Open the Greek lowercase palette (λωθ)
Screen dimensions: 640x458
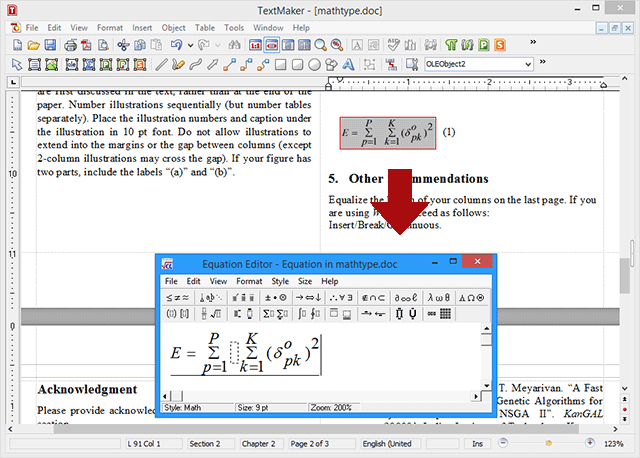click(439, 298)
